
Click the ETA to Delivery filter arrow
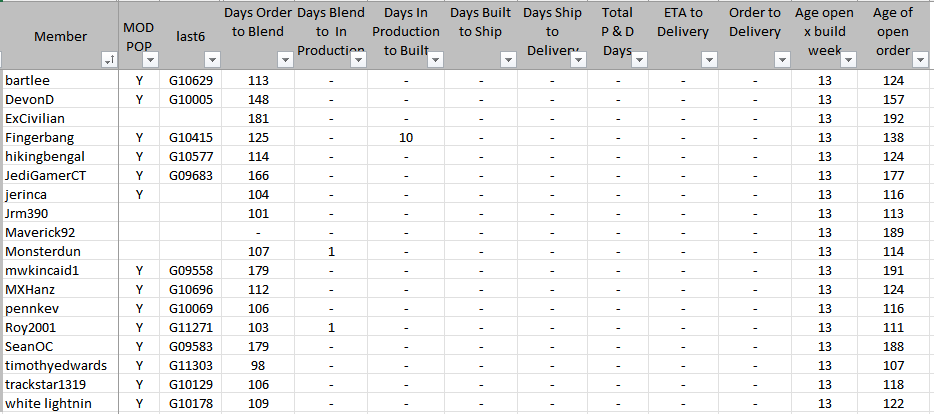[710, 61]
